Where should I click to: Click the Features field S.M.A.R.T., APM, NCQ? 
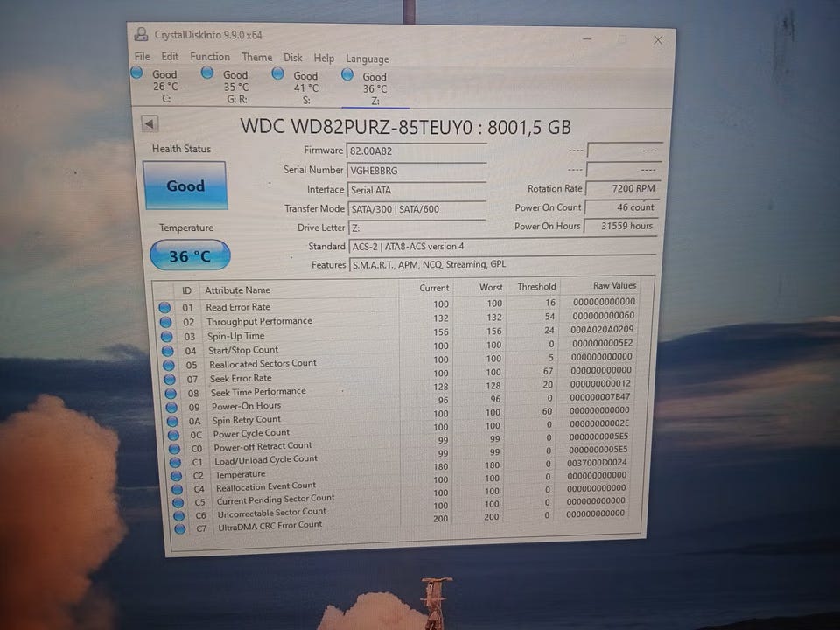click(502, 264)
